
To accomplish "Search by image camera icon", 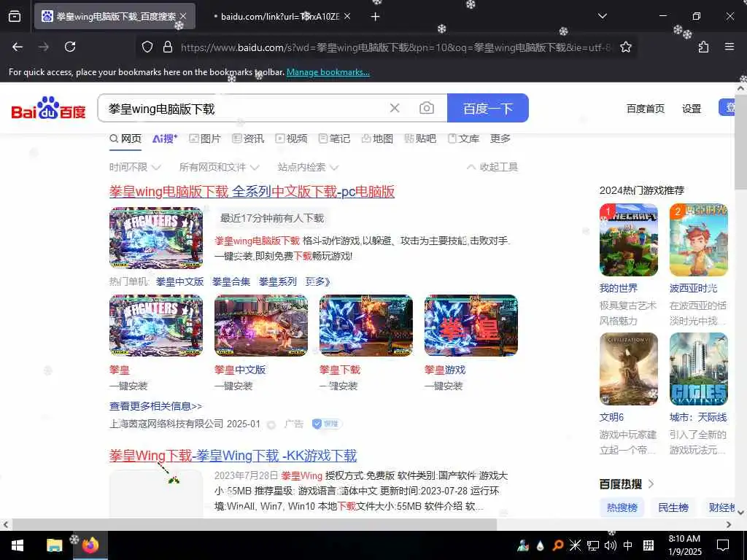I will (426, 108).
